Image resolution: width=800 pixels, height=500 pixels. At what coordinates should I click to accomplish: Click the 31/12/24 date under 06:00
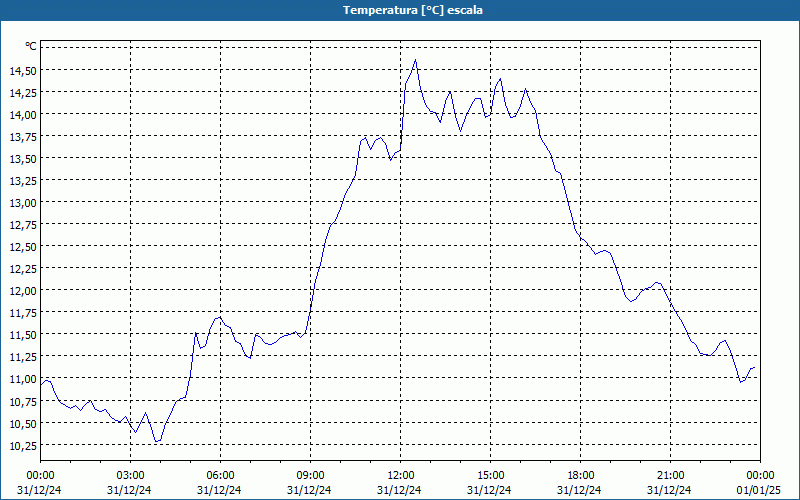tap(219, 490)
